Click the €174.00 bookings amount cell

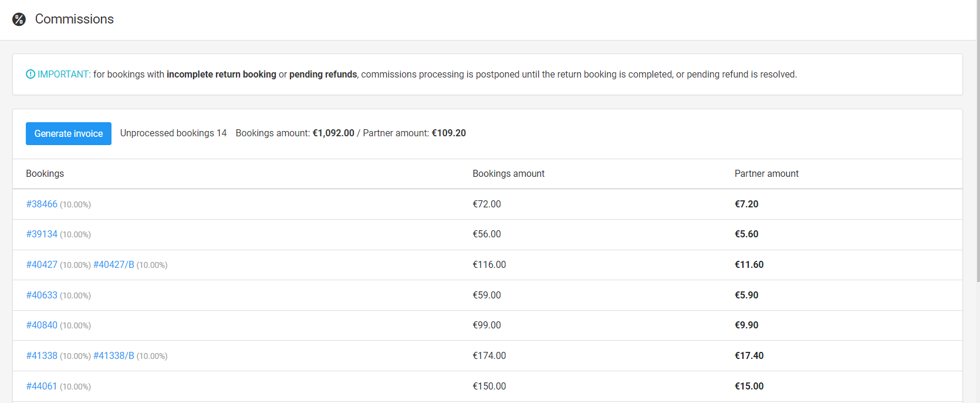[x=489, y=355]
